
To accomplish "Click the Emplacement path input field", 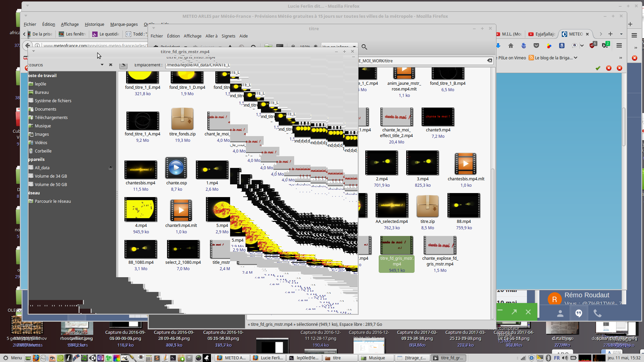I will 198,65.
